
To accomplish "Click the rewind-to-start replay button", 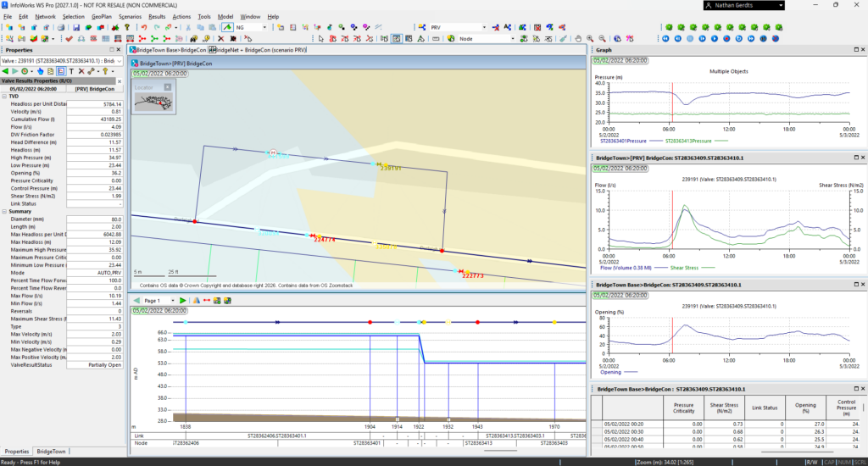I will tap(665, 39).
